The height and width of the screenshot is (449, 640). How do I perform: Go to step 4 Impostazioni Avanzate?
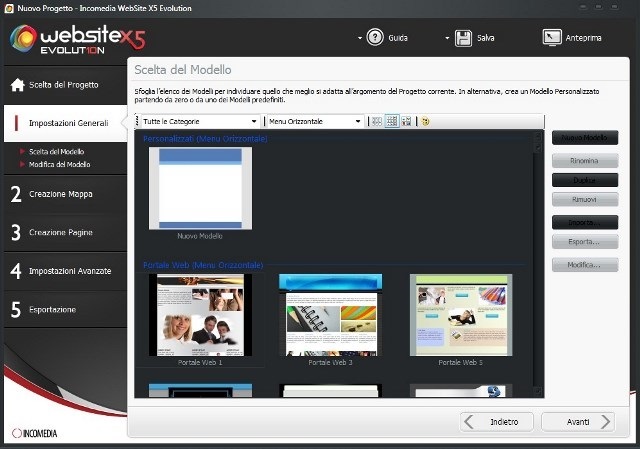[65, 271]
